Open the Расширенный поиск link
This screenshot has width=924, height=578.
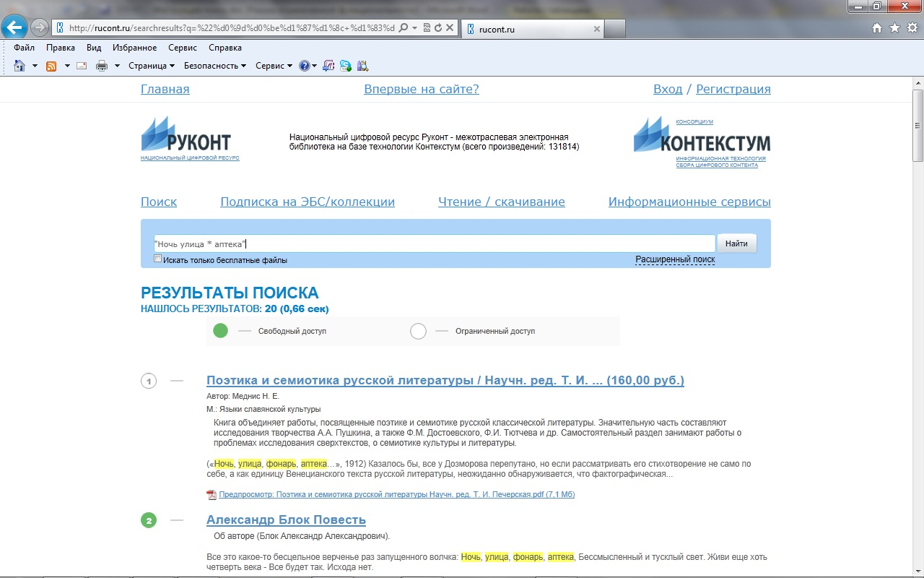675,259
